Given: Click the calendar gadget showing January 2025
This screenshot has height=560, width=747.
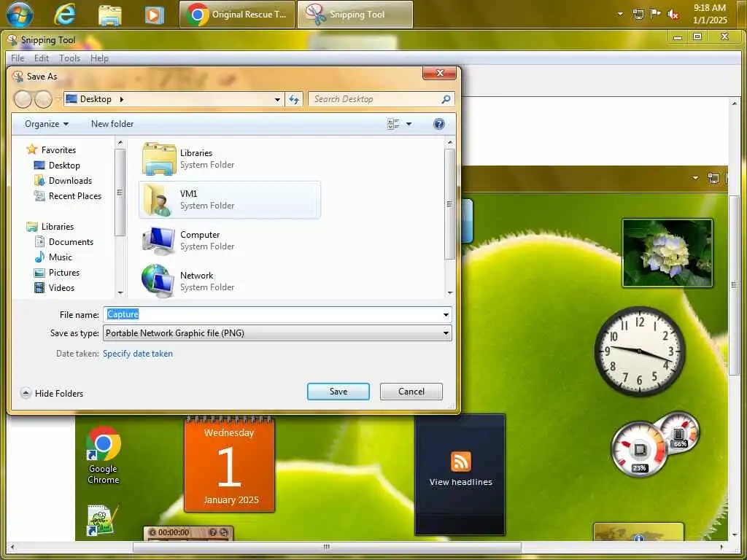Looking at the screenshot, I should (x=230, y=464).
